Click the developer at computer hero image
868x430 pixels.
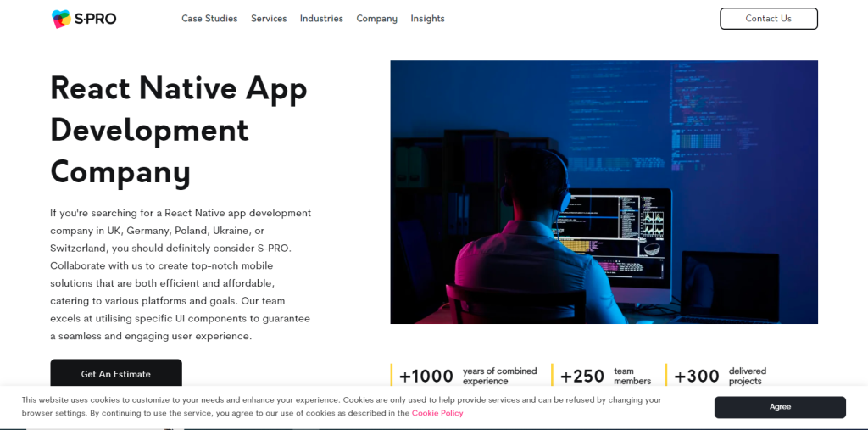(x=604, y=192)
